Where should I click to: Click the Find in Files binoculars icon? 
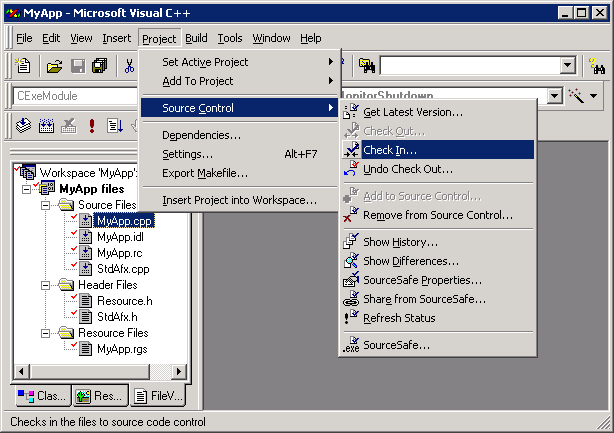[x=366, y=66]
